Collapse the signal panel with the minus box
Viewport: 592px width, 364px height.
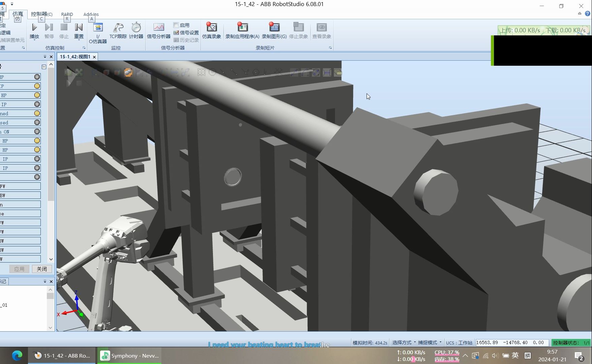click(x=44, y=67)
